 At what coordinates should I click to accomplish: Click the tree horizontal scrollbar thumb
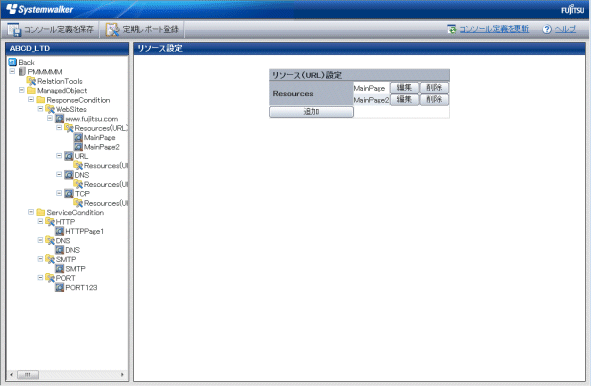tap(28, 375)
